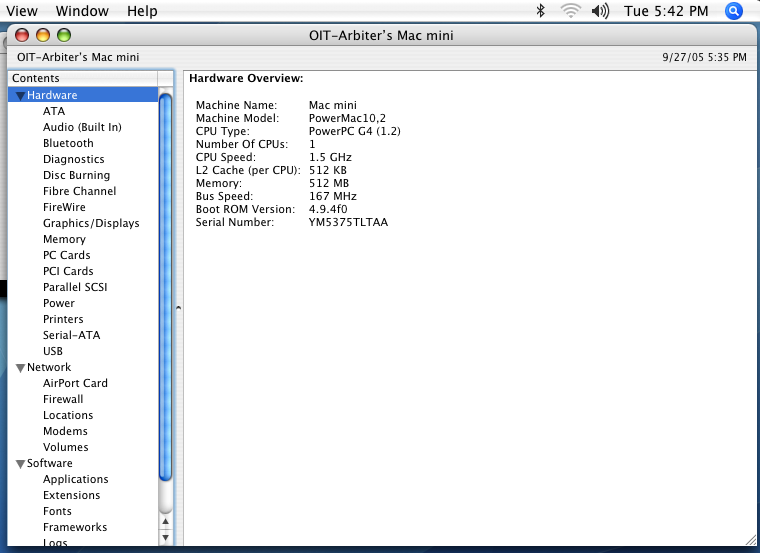Screen dimensions: 760x553
Task: Select the PC Cards item
Action: point(66,255)
